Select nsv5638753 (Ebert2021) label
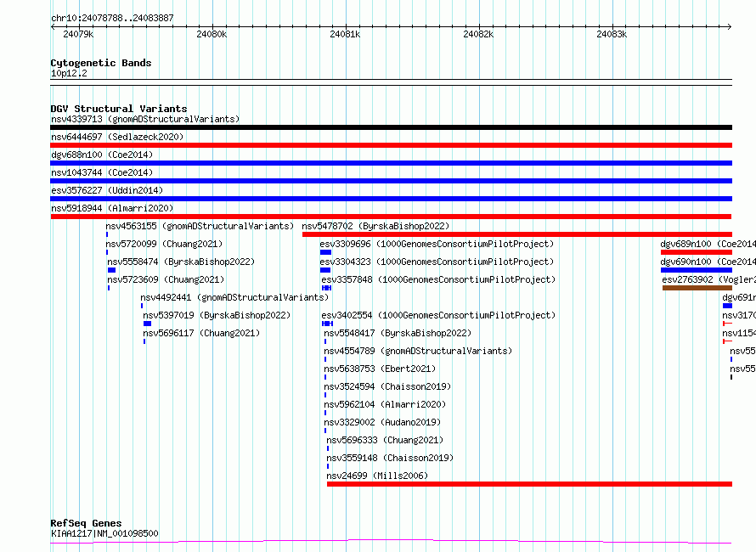 click(x=380, y=369)
